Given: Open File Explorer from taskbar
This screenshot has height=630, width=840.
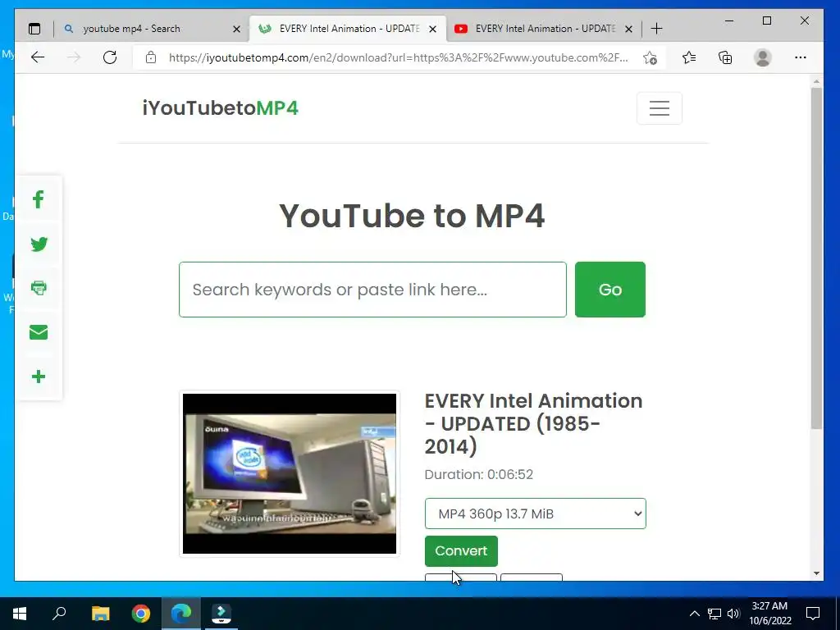Looking at the screenshot, I should point(100,614).
